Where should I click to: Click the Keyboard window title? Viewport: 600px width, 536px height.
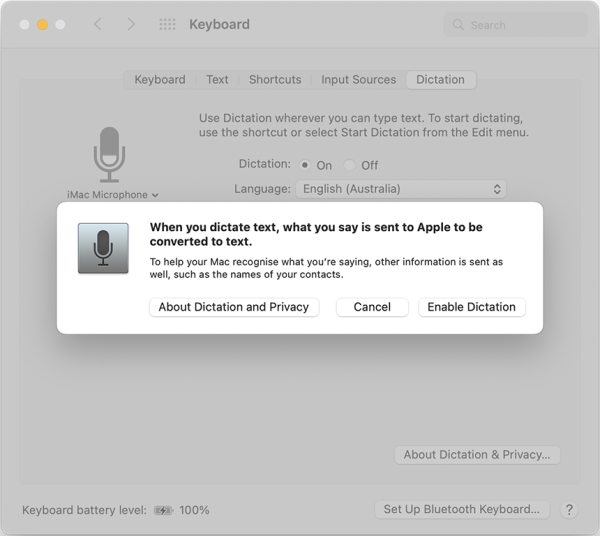click(x=219, y=24)
